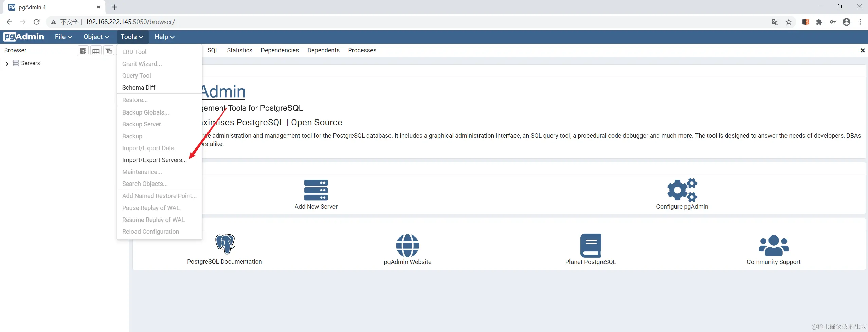Open the Help menu dropdown
Screen dimensions: 868x332
(x=164, y=37)
